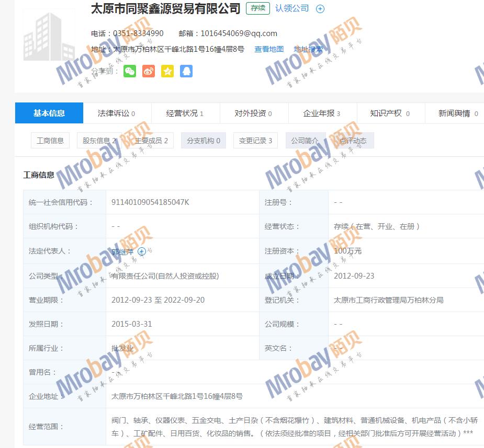The image size is (484, 448).
Task: Click plus icon next to 郭继萍
Action: point(141,252)
